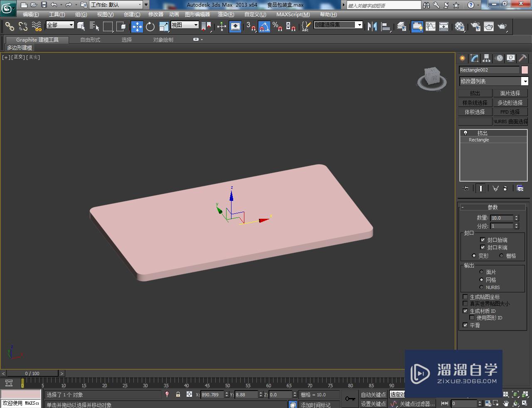Open Render Setup teapot icon
This screenshot has height=408, width=532.
[475, 27]
